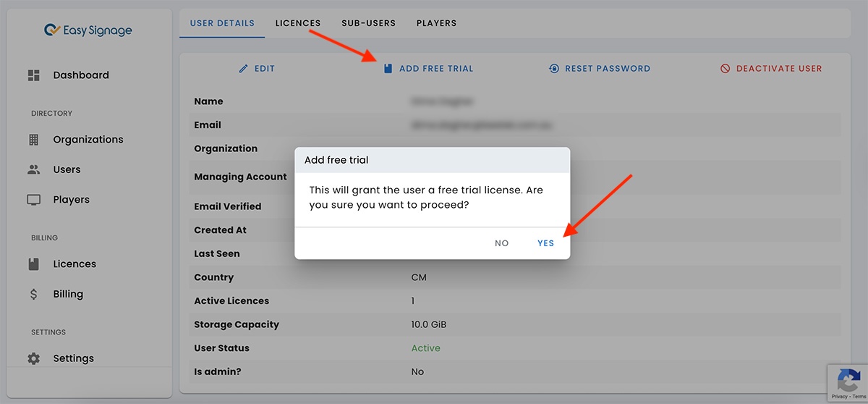Confirm the free trial with Yes
The height and width of the screenshot is (404, 868).
pos(545,243)
